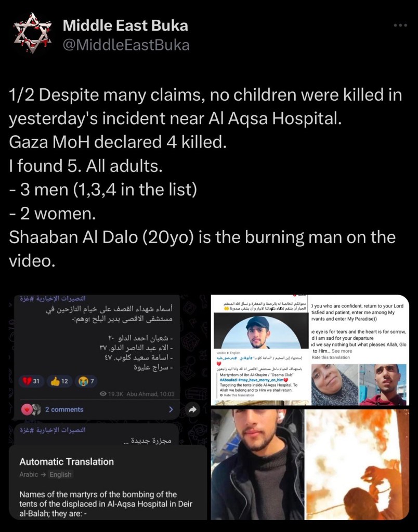Open the fire video frame thumbnail
418x532 pixels.
click(x=357, y=464)
